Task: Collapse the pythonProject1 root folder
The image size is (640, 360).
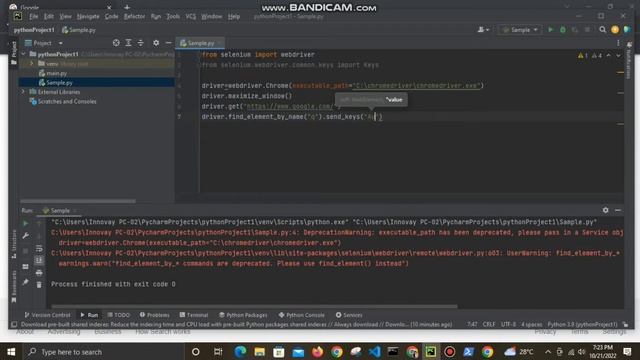Action: (x=24, y=54)
